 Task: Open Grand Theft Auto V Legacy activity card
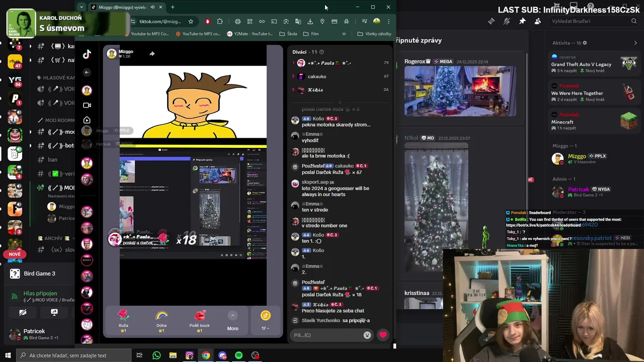(x=593, y=64)
